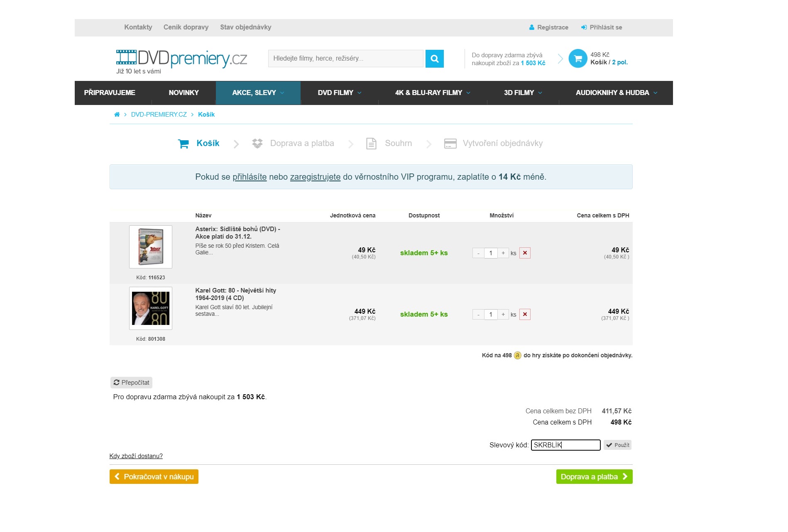Click Košík breadcrumb link

[x=206, y=115]
